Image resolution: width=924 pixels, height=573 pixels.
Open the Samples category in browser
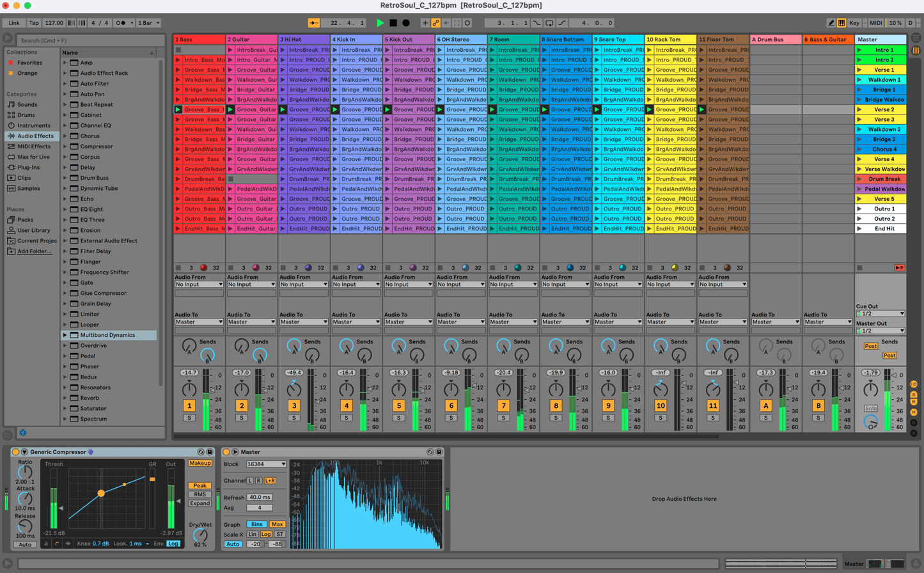click(28, 188)
